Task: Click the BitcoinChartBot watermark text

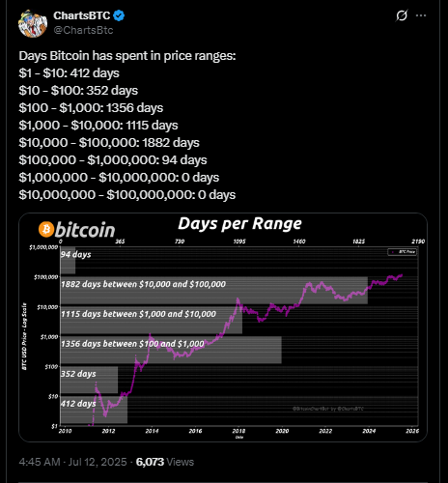Action: (x=328, y=409)
